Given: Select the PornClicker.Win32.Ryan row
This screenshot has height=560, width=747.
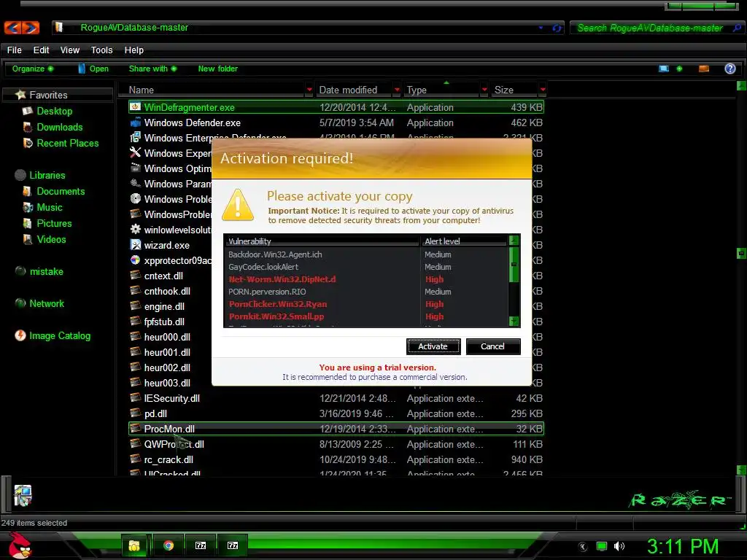Looking at the screenshot, I should pos(366,304).
